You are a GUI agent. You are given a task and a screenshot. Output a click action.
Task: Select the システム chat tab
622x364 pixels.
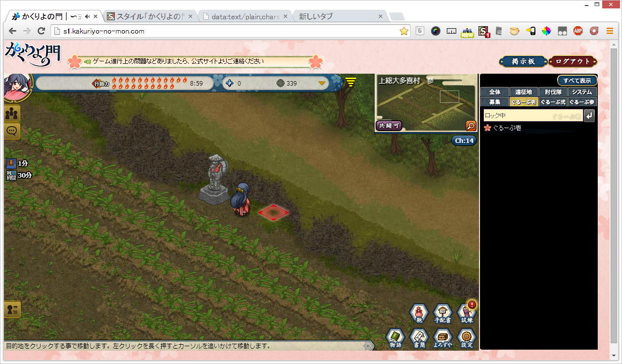[x=582, y=92]
